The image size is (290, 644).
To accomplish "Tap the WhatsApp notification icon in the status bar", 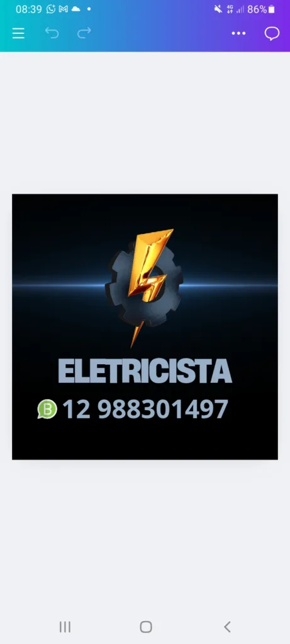I will [51, 9].
